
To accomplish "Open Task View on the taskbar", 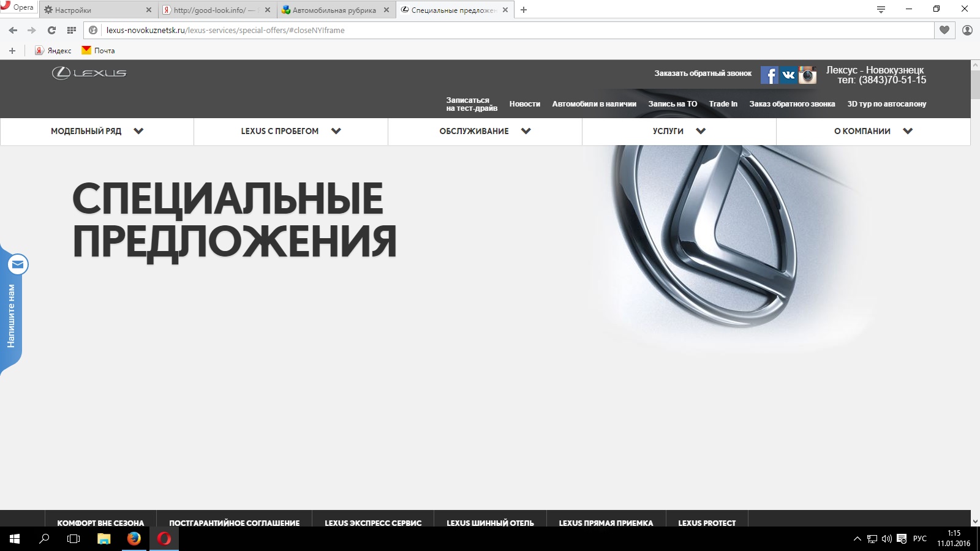I will click(73, 539).
